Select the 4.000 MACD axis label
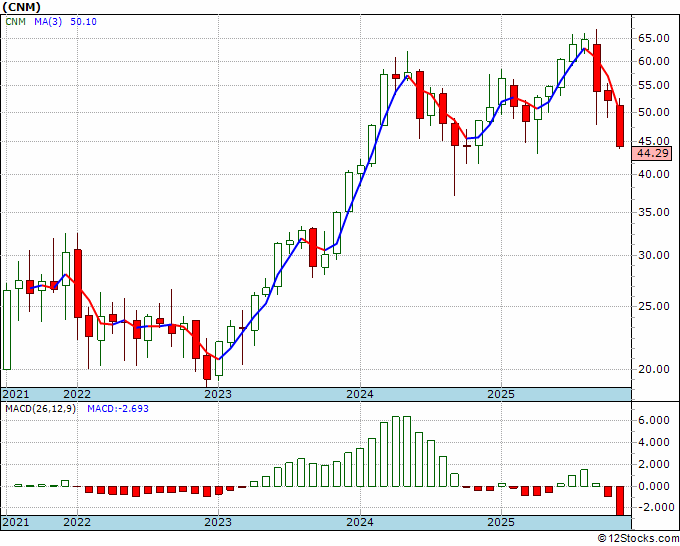The height and width of the screenshot is (546, 680). [x=654, y=443]
